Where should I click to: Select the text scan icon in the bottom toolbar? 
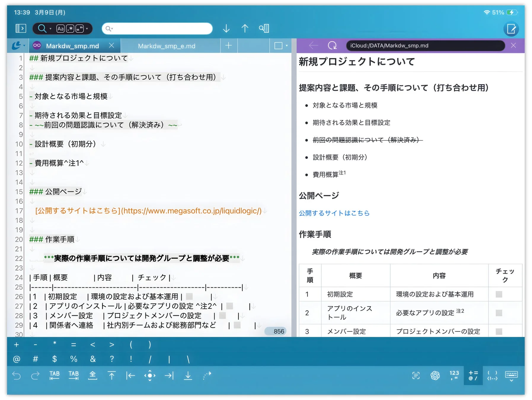pos(416,375)
